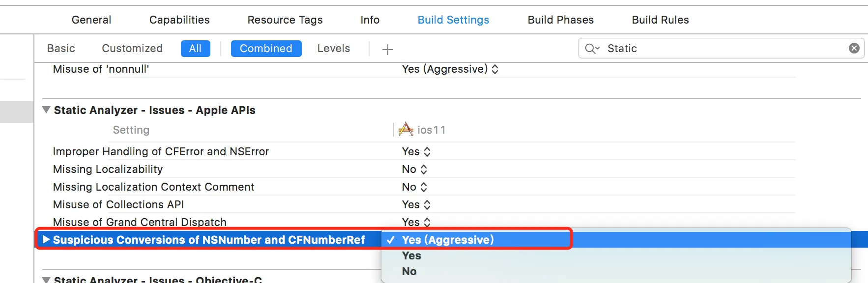The width and height of the screenshot is (868, 283).
Task: Show Basic build settings
Action: 61,49
